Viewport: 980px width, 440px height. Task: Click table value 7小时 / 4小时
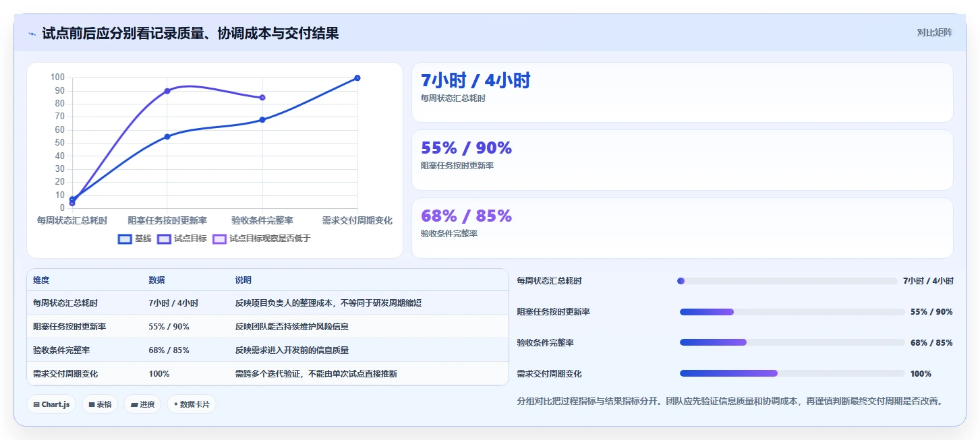click(x=173, y=303)
